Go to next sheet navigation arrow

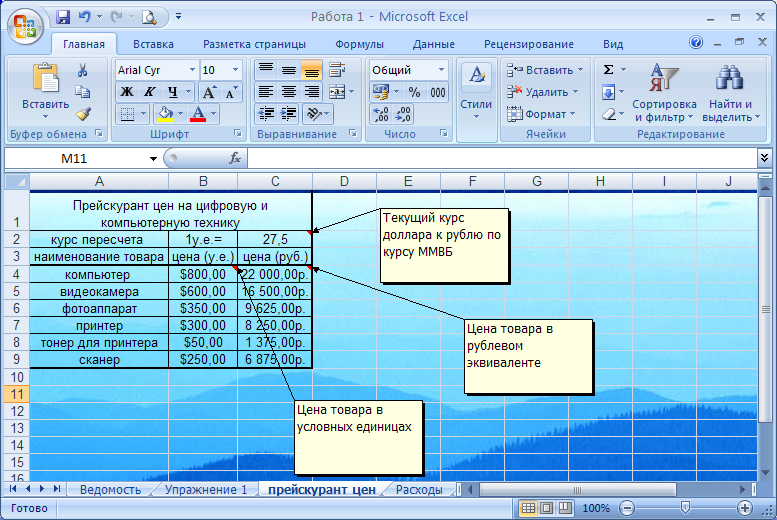tap(42, 489)
